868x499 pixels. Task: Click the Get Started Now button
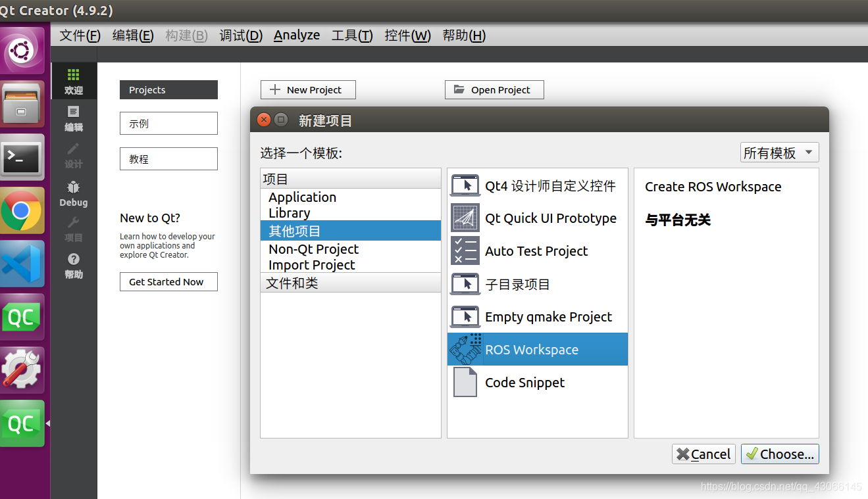click(x=168, y=281)
